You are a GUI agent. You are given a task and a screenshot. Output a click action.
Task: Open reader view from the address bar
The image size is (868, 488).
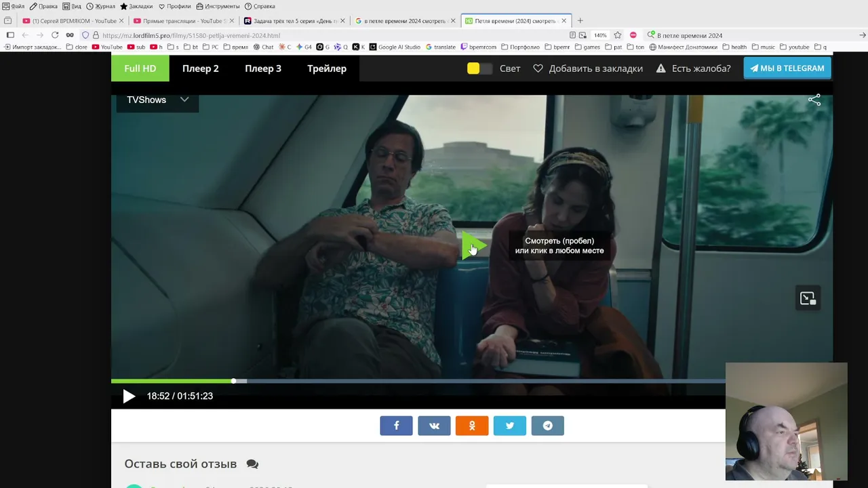[x=573, y=35]
